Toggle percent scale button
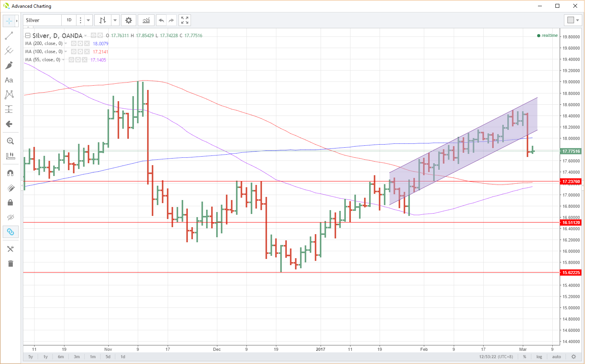This screenshot has height=364, width=602. tap(524, 357)
